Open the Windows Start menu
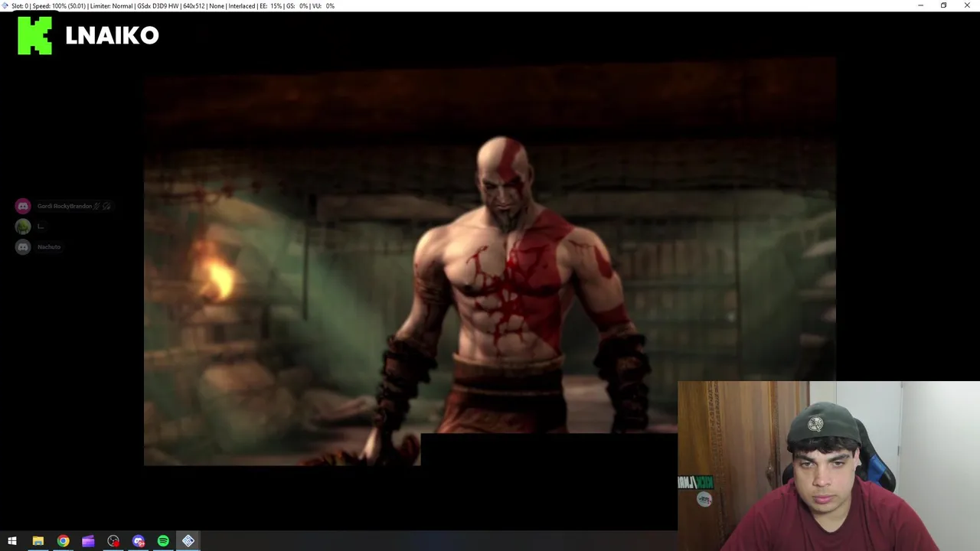The height and width of the screenshot is (551, 980). [12, 541]
